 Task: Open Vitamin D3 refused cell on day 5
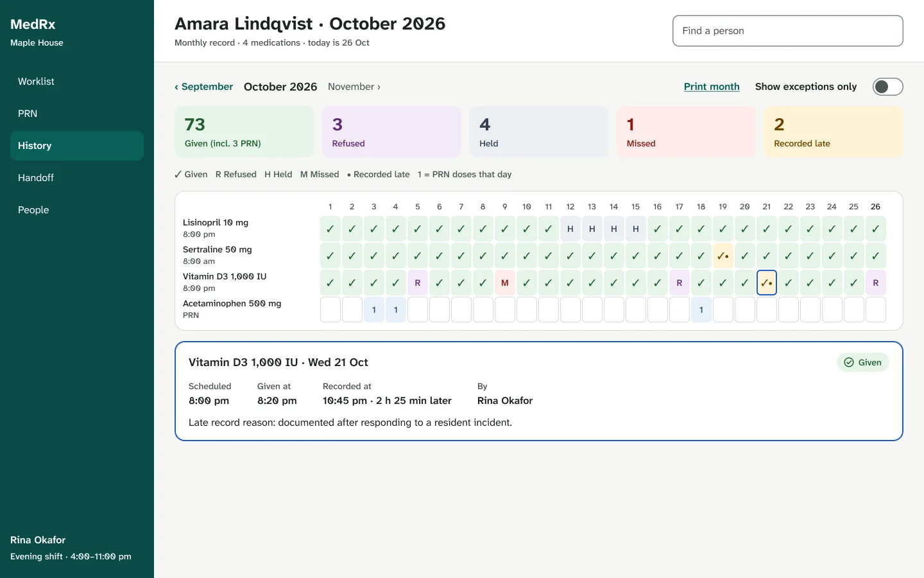click(418, 283)
